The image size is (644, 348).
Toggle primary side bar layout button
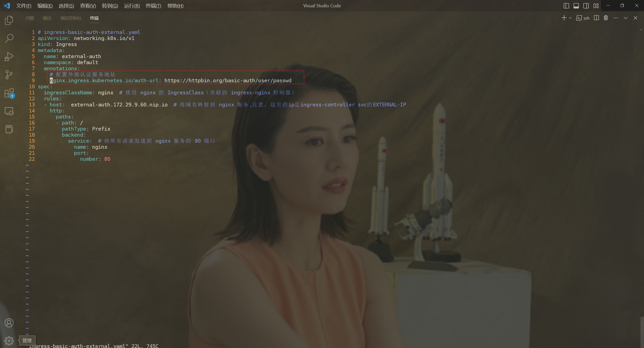(566, 6)
